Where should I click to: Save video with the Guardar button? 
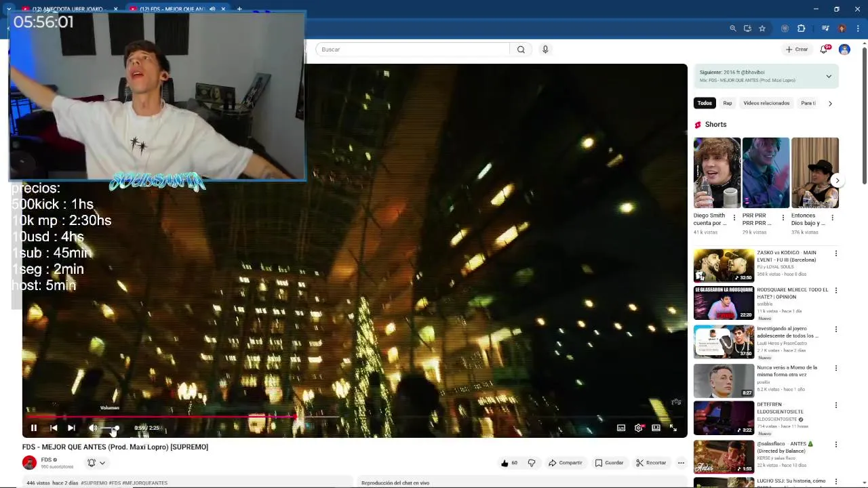[x=610, y=463]
